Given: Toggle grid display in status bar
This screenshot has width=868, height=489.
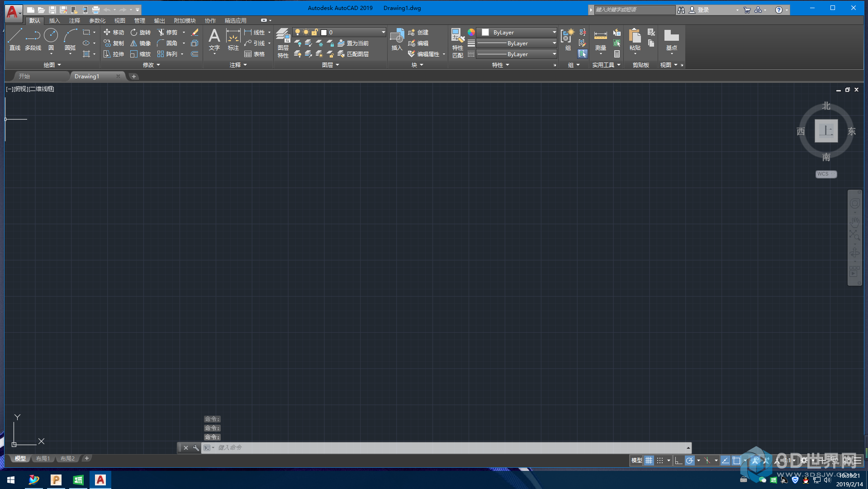Looking at the screenshot, I should tap(649, 460).
